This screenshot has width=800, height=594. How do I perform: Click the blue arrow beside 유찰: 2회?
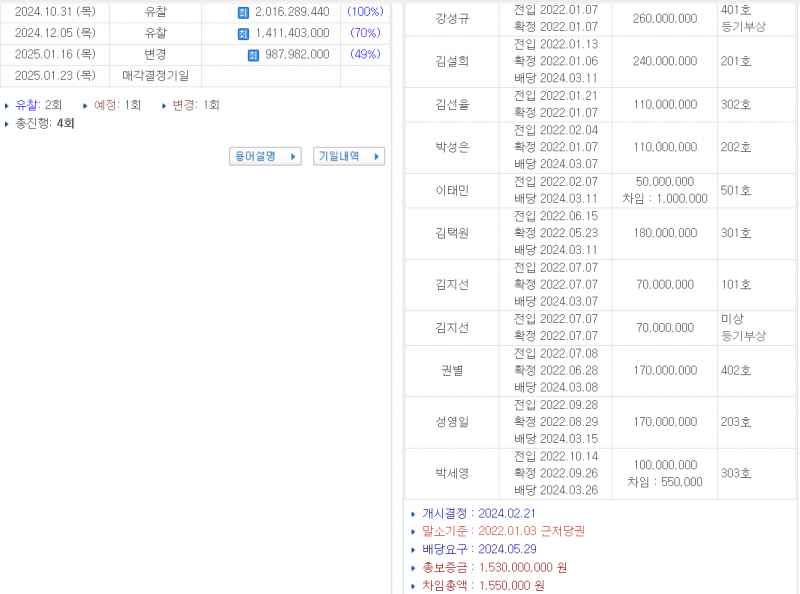pos(7,104)
